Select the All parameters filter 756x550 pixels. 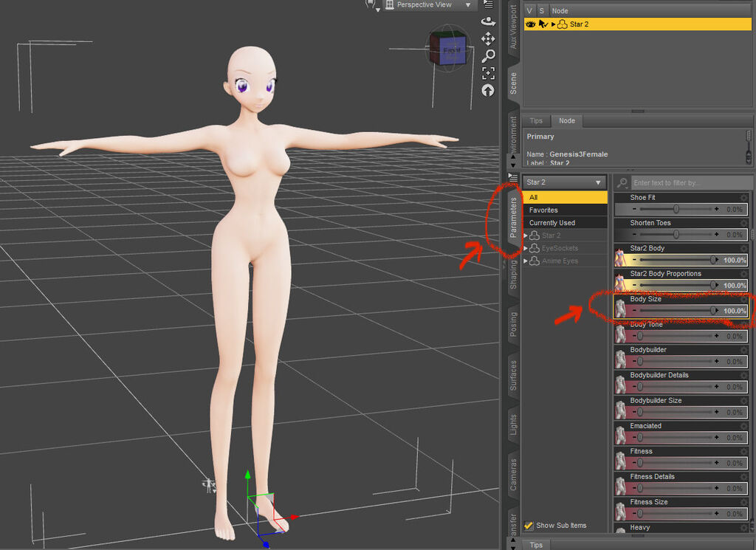[565, 197]
